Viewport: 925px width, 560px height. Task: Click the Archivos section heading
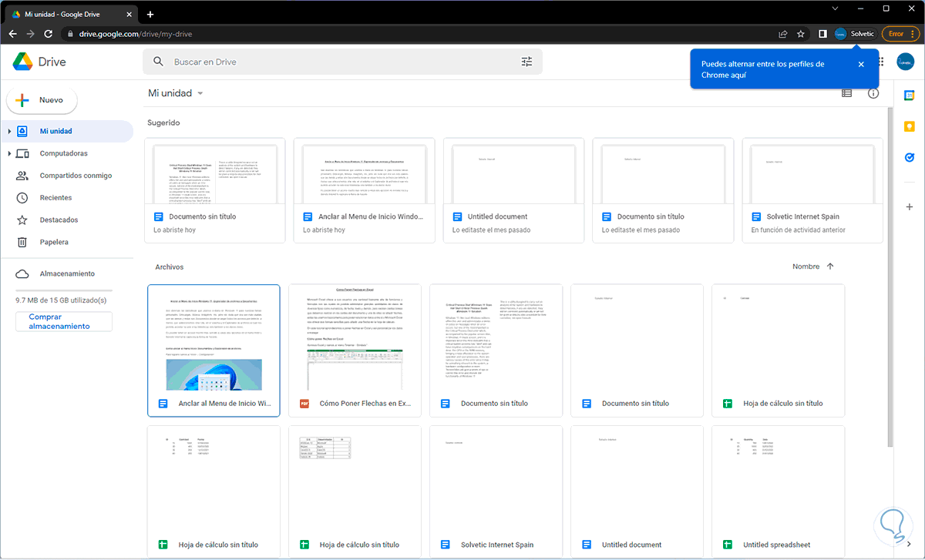(x=170, y=267)
